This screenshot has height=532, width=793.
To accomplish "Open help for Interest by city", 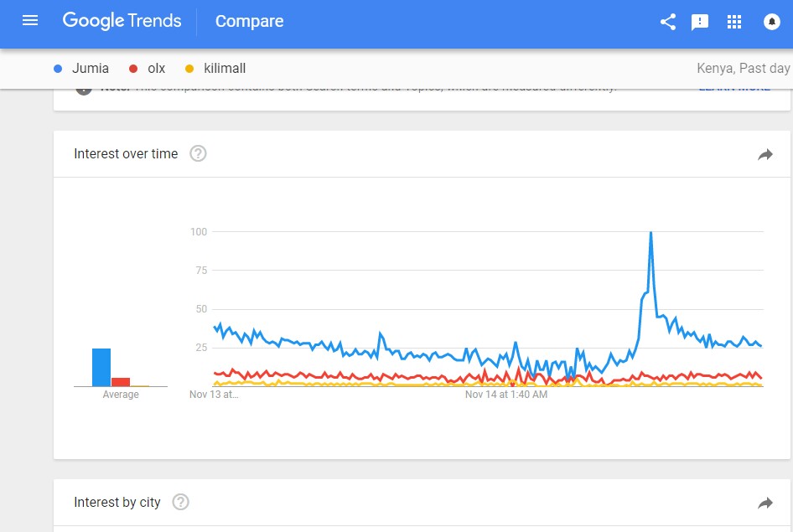I will (180, 502).
